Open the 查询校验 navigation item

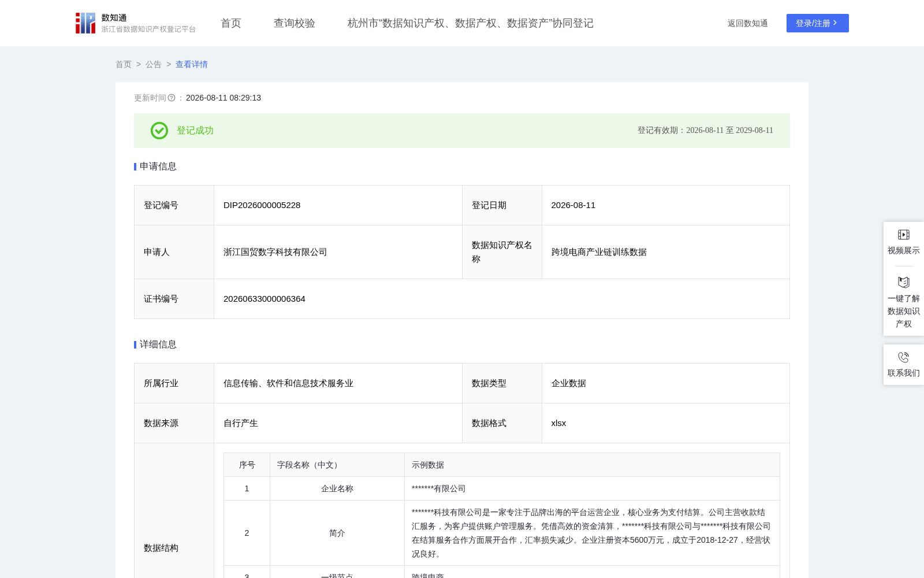click(x=295, y=23)
